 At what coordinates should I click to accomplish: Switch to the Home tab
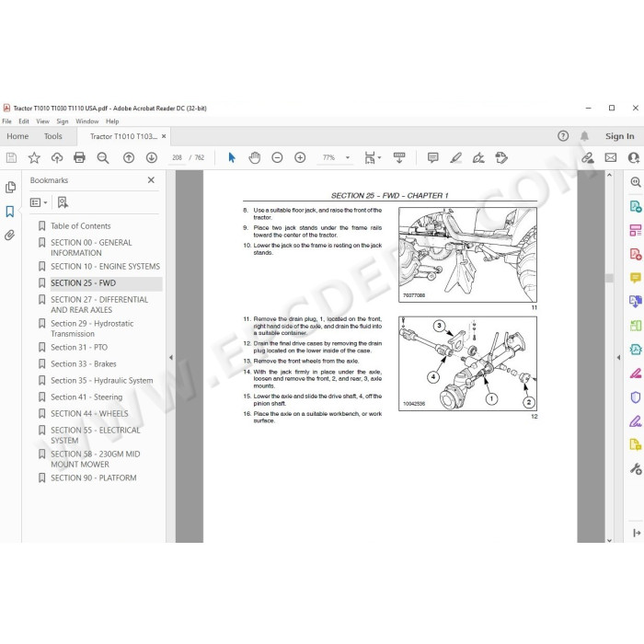tap(17, 136)
